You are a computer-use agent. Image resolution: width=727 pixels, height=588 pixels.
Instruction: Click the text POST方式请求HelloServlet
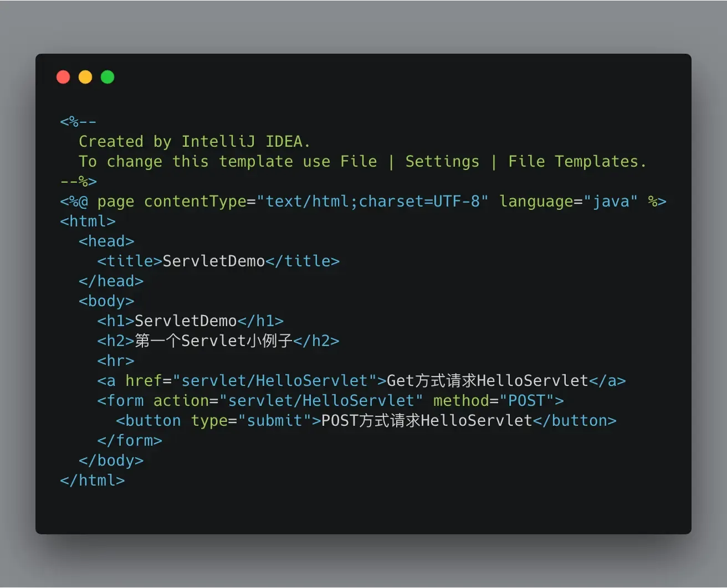[x=427, y=421]
